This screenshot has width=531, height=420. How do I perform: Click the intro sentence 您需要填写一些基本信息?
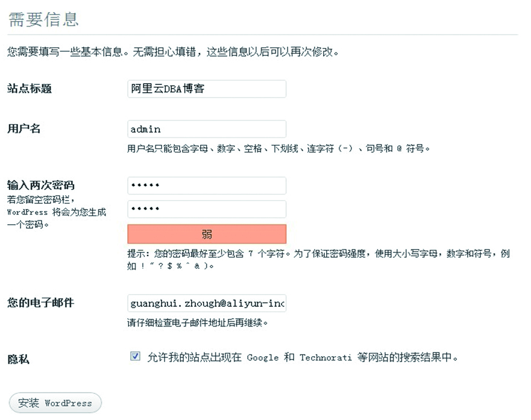[x=173, y=52]
